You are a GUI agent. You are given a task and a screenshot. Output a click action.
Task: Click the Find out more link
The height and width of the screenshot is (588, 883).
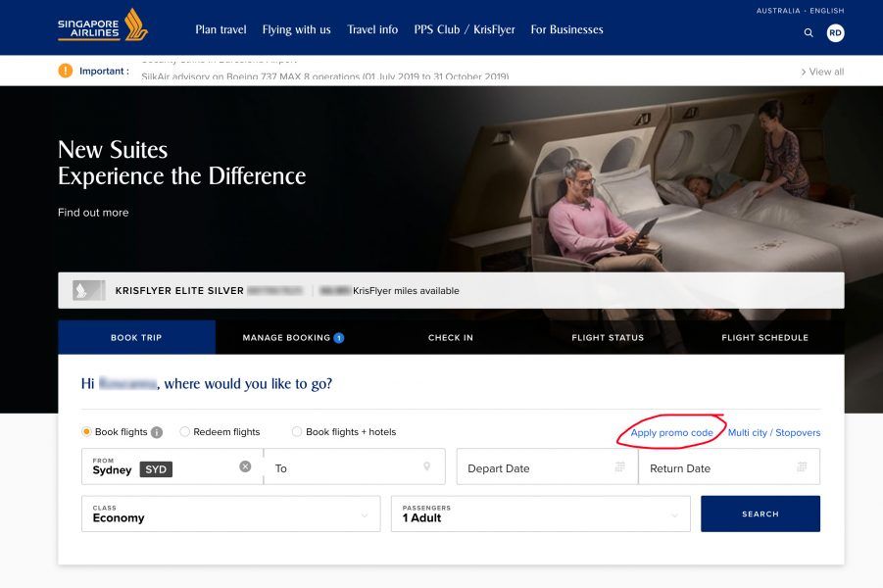(93, 213)
